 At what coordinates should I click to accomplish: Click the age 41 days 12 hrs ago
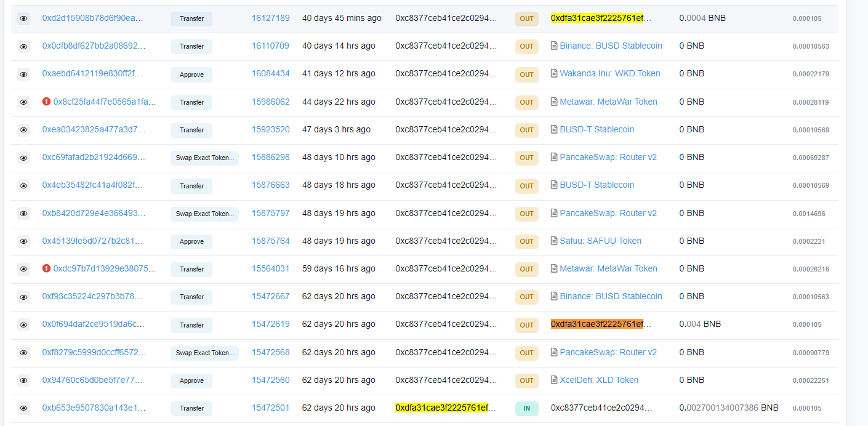(339, 73)
